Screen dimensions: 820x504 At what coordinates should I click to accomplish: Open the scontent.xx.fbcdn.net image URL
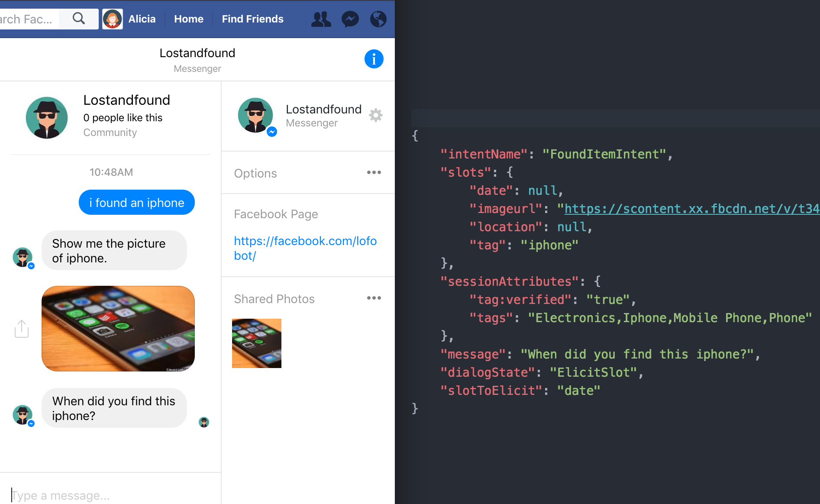[692, 209]
